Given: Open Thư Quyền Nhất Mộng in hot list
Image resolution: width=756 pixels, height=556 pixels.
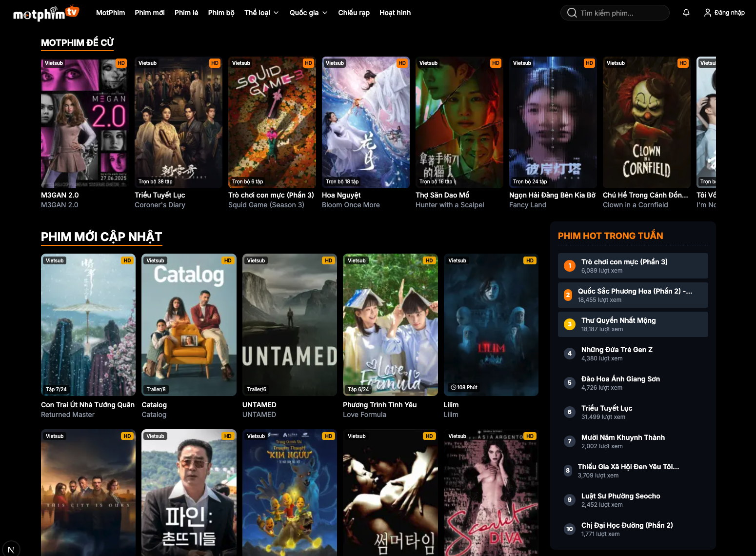Looking at the screenshot, I should [x=618, y=320].
